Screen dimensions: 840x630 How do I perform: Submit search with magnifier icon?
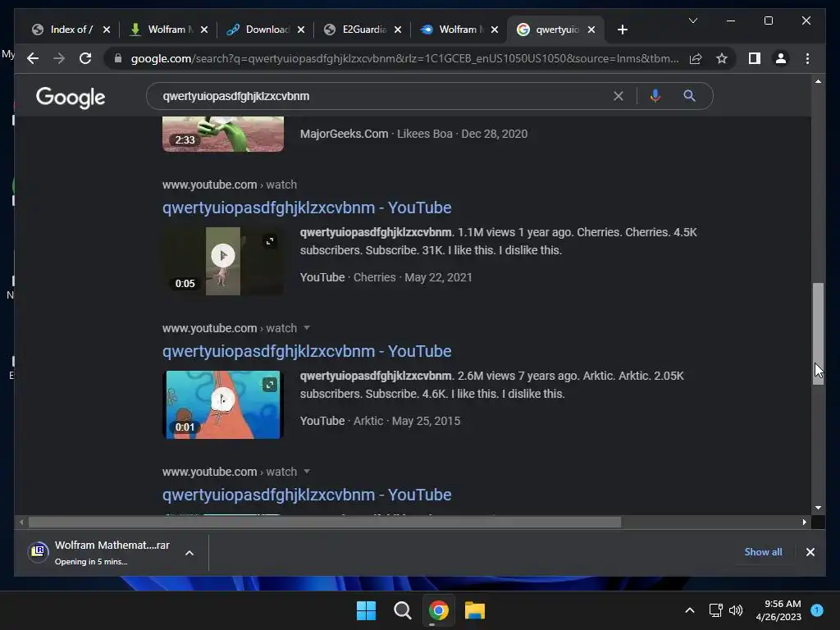click(x=689, y=96)
